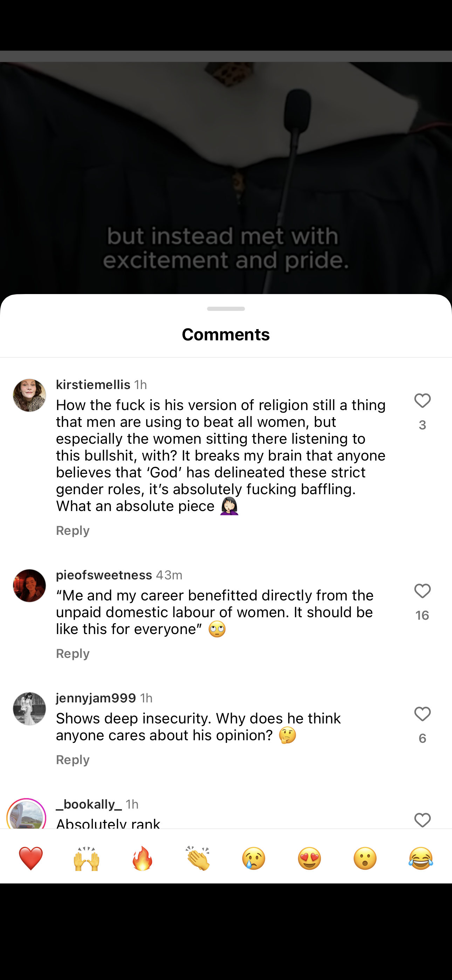Image resolution: width=452 pixels, height=980 pixels.
Task: Tap the surprised face emoji reaction
Action: 365,859
